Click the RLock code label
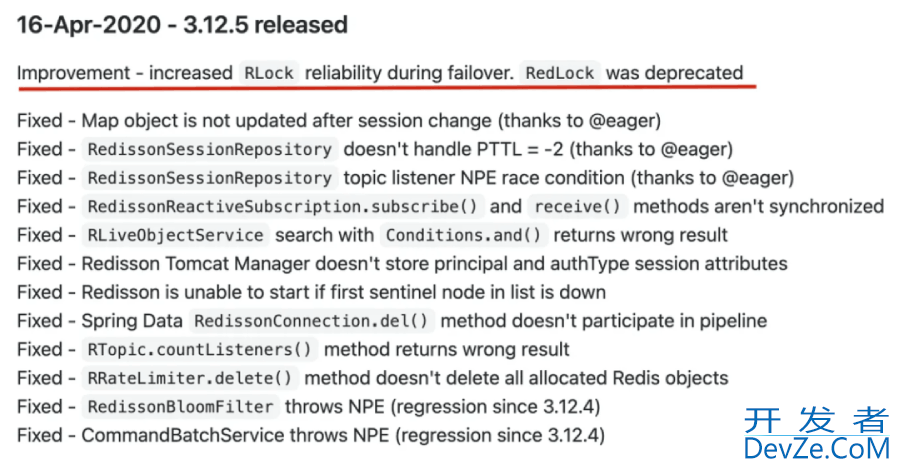Image resolution: width=900 pixels, height=470 pixels. click(269, 73)
